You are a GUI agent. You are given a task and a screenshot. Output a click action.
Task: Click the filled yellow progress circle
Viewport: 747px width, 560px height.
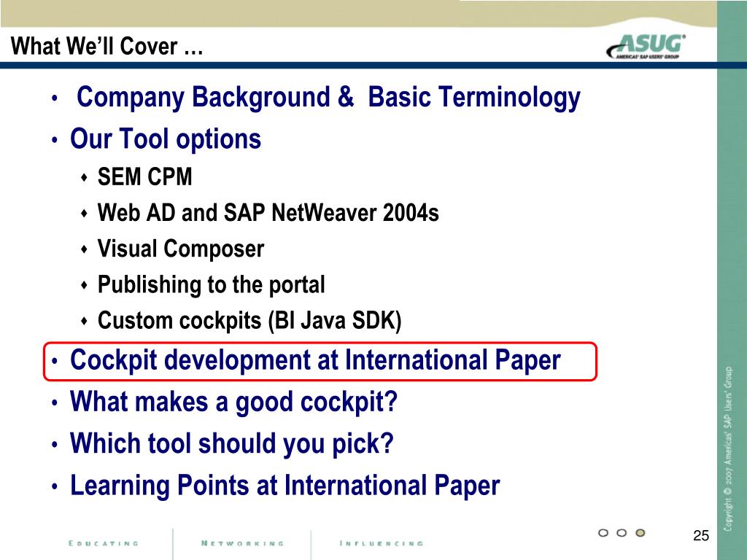[640, 533]
